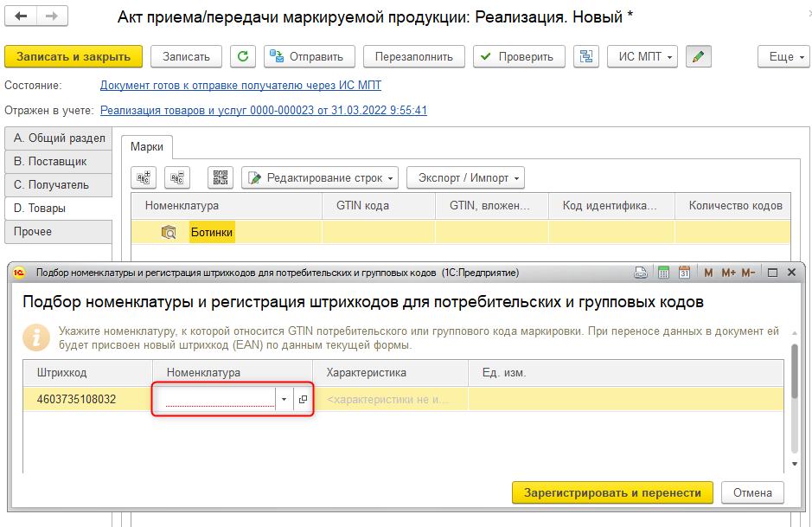The image size is (812, 527).
Task: Remove marking code row icon
Action: (x=177, y=177)
